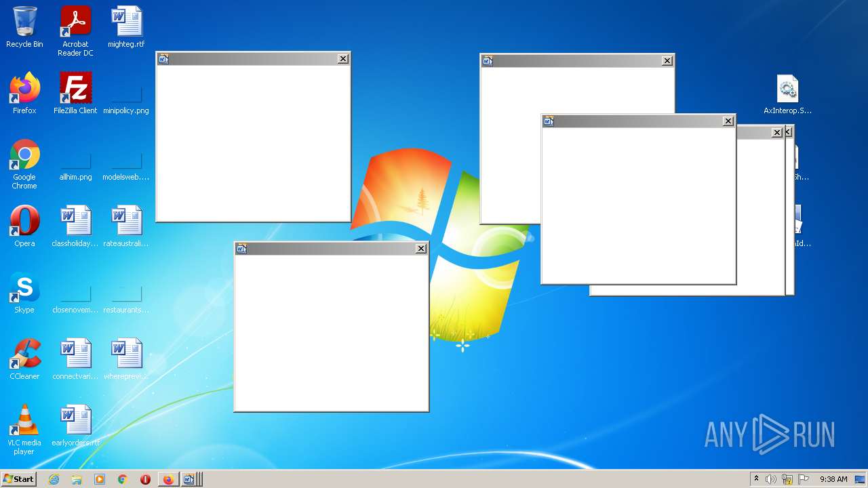The width and height of the screenshot is (868, 488).
Task: Open the FileZilla Client shortcut
Action: (75, 94)
